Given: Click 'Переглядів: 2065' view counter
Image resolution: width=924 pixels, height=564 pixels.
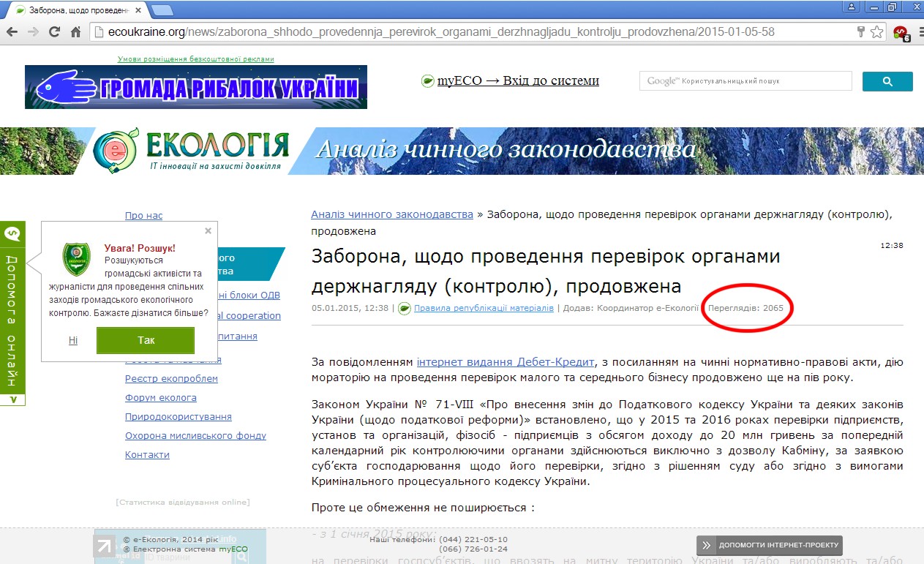Looking at the screenshot, I should 745,308.
